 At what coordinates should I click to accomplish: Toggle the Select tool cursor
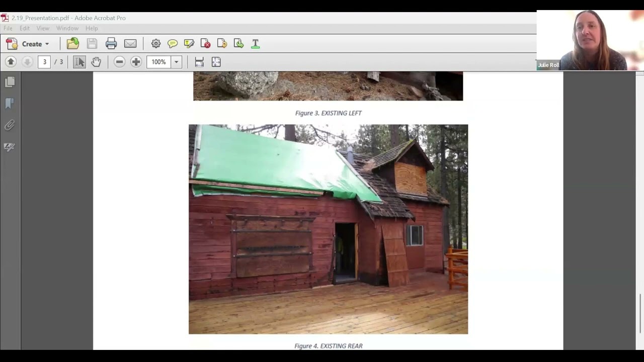[79, 62]
